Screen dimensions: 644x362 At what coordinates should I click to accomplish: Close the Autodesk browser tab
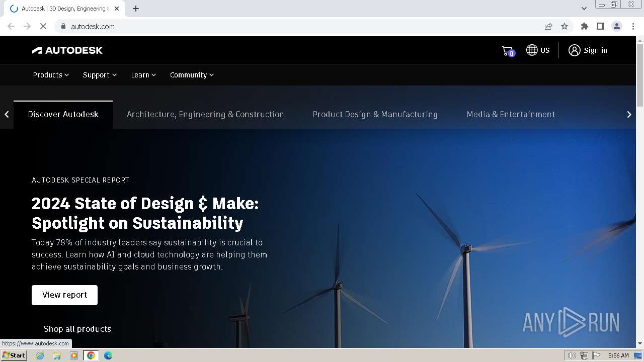117,9
